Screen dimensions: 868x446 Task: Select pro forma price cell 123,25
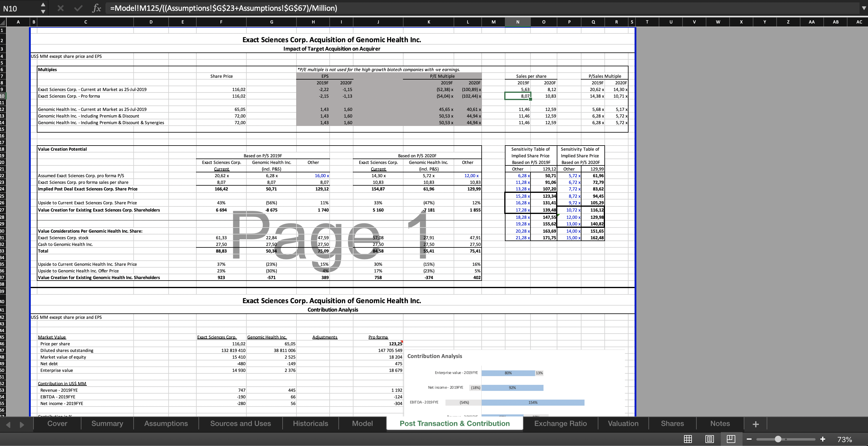click(378, 344)
